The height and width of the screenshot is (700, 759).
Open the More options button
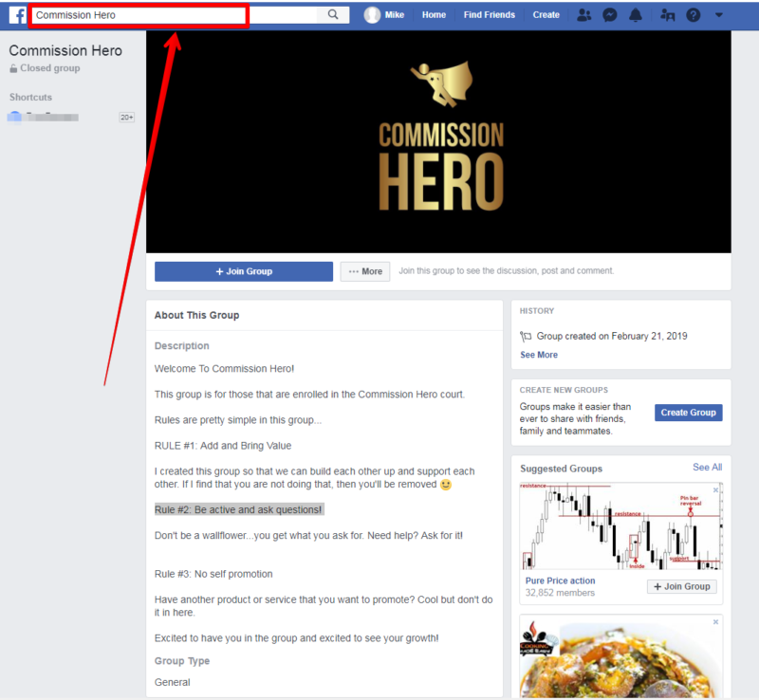coord(365,271)
